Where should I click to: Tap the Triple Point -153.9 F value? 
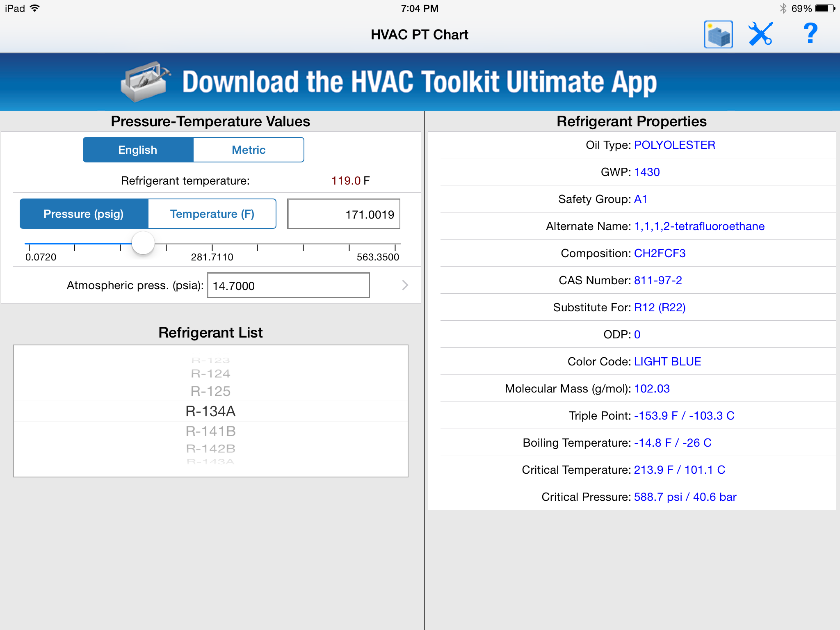coord(684,415)
